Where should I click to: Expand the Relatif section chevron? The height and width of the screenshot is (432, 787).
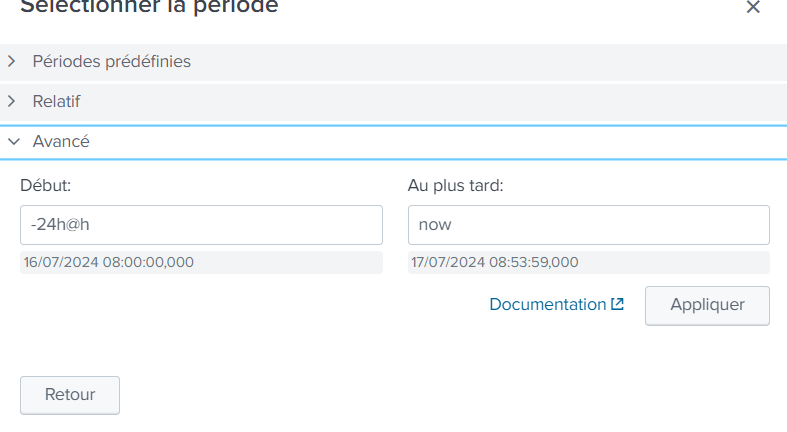tap(12, 101)
